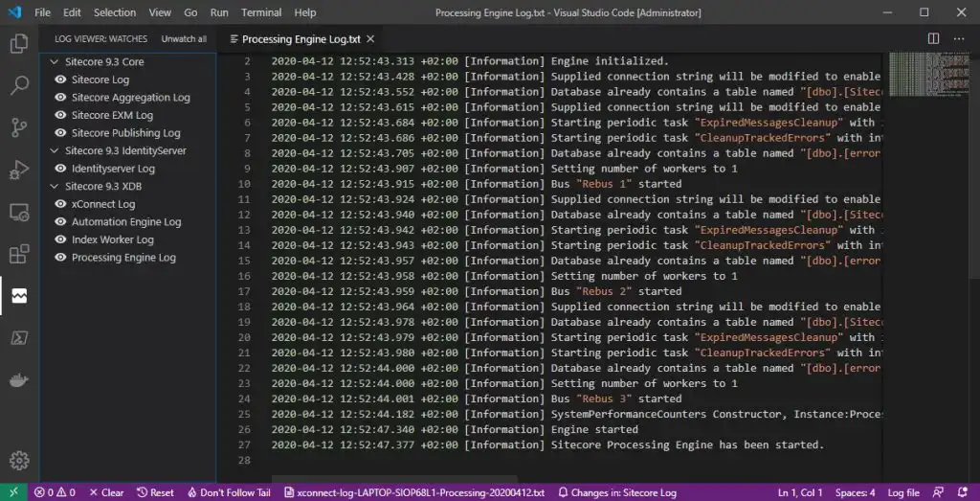
Task: Select the Processing Engine Log.txt tab
Action: click(x=301, y=38)
